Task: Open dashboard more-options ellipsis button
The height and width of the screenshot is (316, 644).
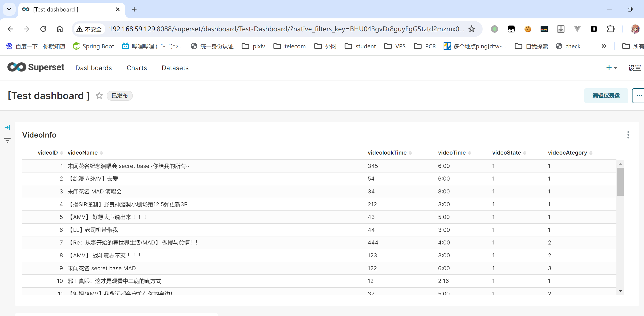Action: click(x=639, y=96)
